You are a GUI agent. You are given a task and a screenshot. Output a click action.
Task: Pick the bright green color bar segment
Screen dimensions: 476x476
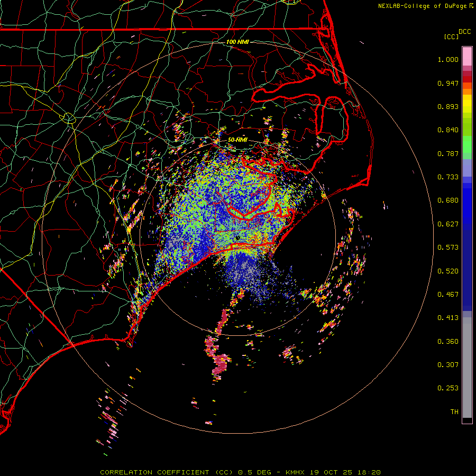[467, 144]
